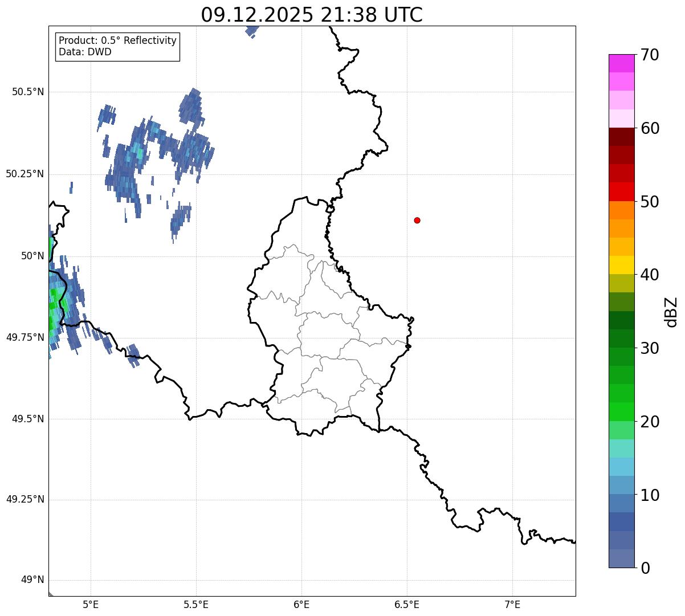Click the yellow colorbar segment above 40

point(621,265)
